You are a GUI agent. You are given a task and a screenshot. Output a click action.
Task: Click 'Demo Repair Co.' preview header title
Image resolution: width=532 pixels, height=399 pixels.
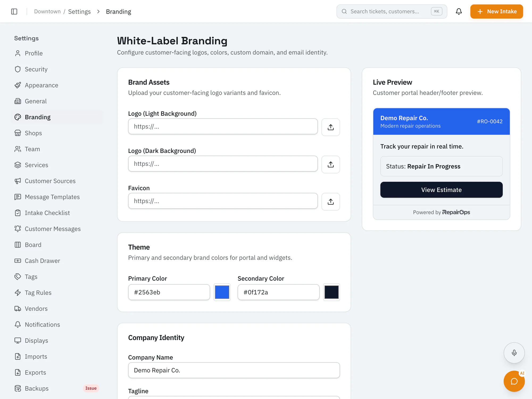tap(404, 118)
